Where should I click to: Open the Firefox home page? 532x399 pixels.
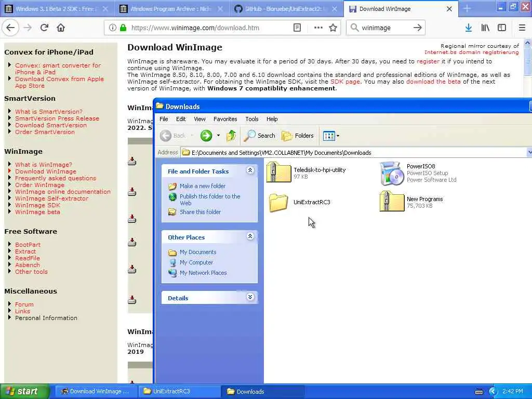(61, 28)
